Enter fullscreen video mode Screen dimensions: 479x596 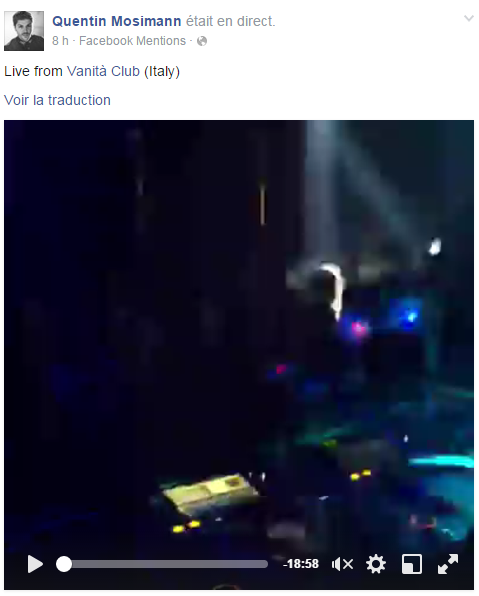click(448, 564)
